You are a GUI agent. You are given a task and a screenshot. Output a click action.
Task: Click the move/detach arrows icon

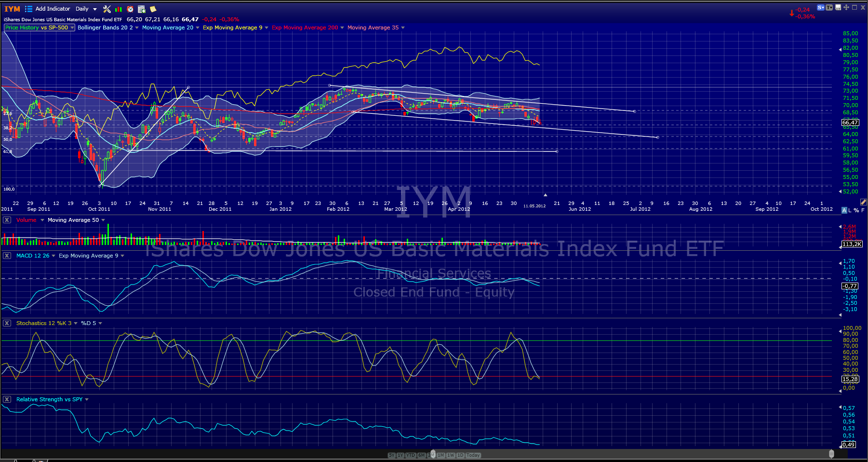[846, 7]
